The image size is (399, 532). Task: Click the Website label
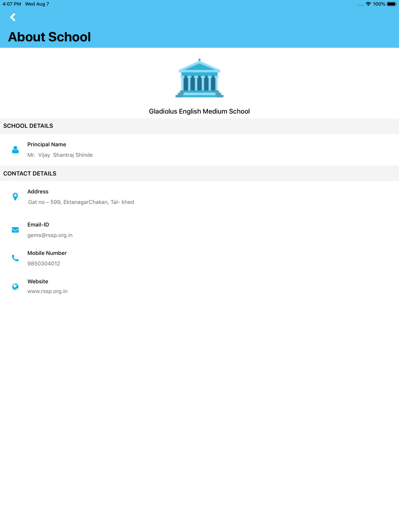pos(38,281)
